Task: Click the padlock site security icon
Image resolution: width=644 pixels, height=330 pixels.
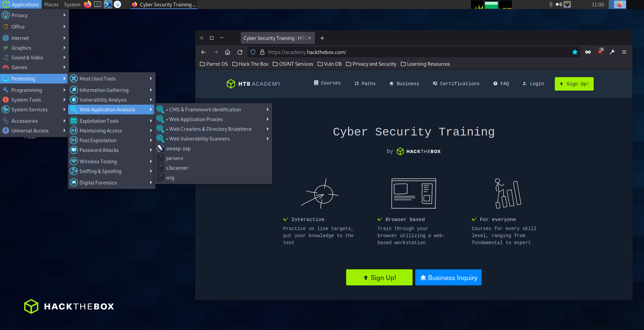Action: coord(262,52)
